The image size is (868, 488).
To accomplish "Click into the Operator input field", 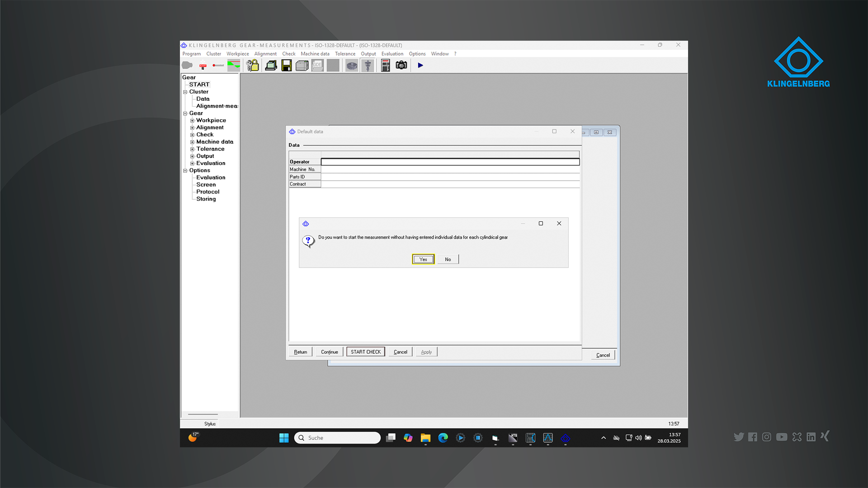I will pos(450,162).
